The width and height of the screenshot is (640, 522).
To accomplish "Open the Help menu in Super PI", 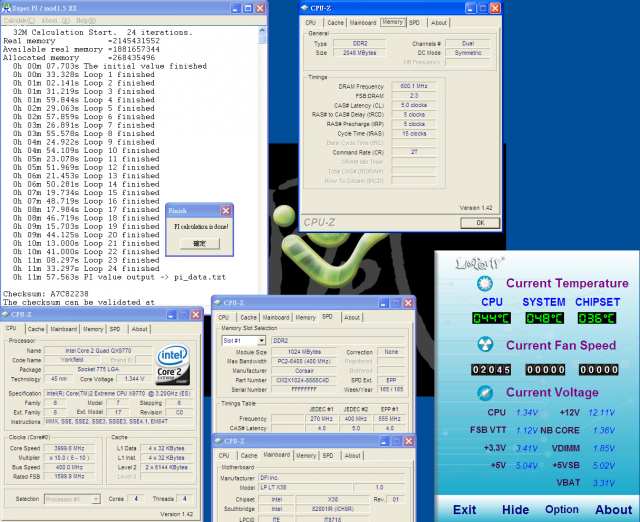I will [x=86, y=20].
